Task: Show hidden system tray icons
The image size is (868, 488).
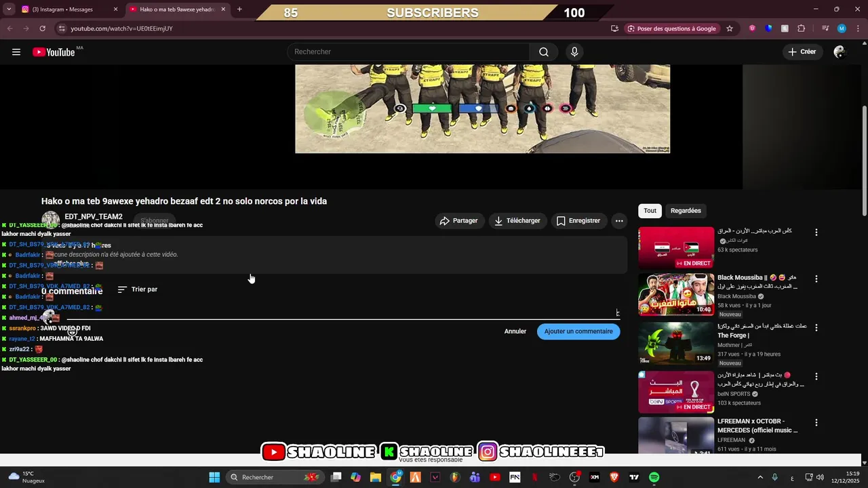Action: [x=760, y=477]
